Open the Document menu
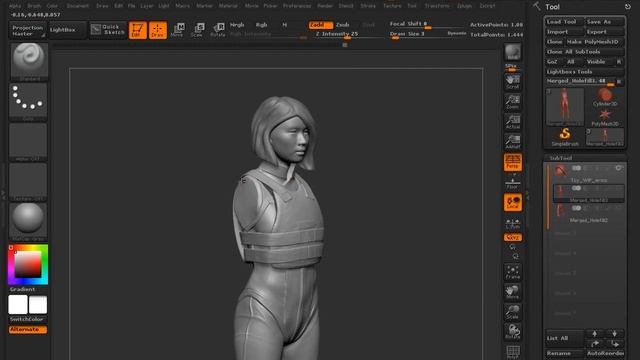This screenshot has height=360, width=640. point(78,6)
